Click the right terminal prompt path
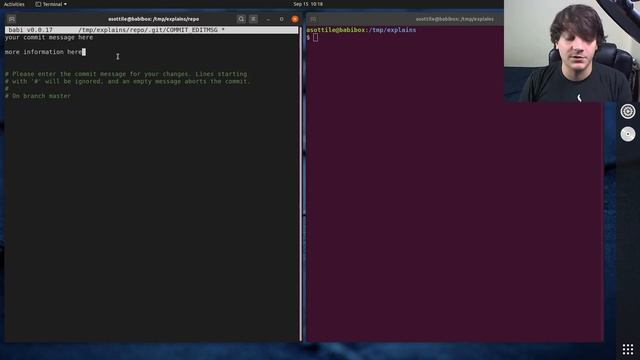 pyautogui.click(x=392, y=30)
